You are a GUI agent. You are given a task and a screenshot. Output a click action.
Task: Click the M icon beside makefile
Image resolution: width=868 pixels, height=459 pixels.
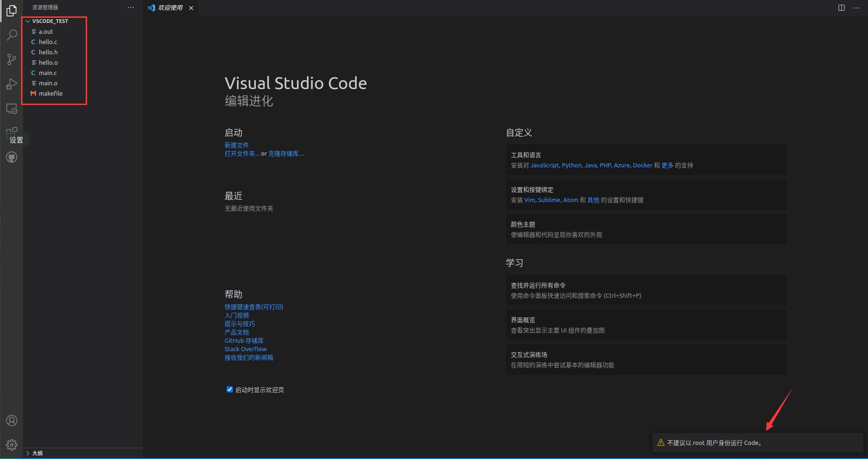click(33, 93)
